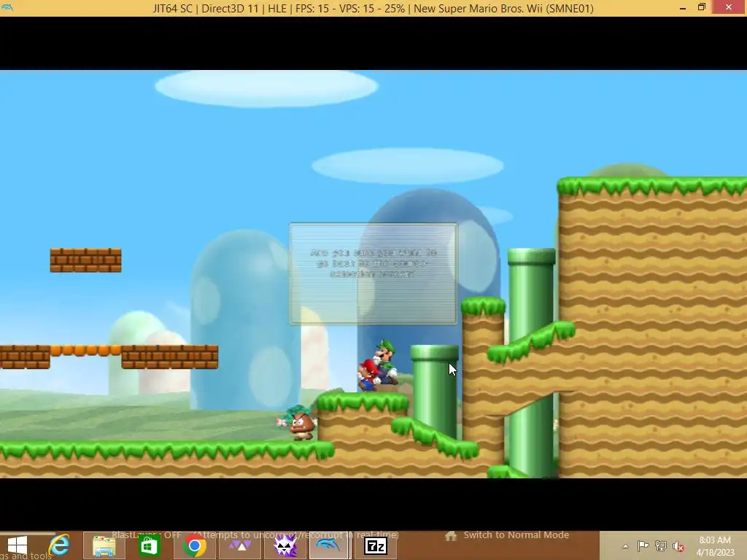The width and height of the screenshot is (747, 560).
Task: Click Switch to Normal Mode link
Action: (x=516, y=534)
